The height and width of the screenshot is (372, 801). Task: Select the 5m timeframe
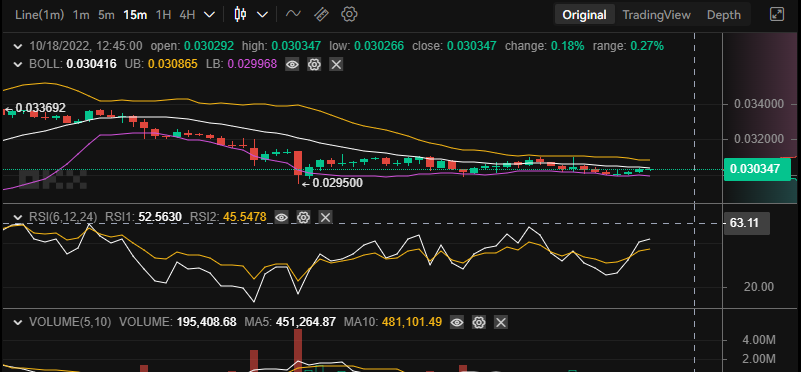point(106,15)
